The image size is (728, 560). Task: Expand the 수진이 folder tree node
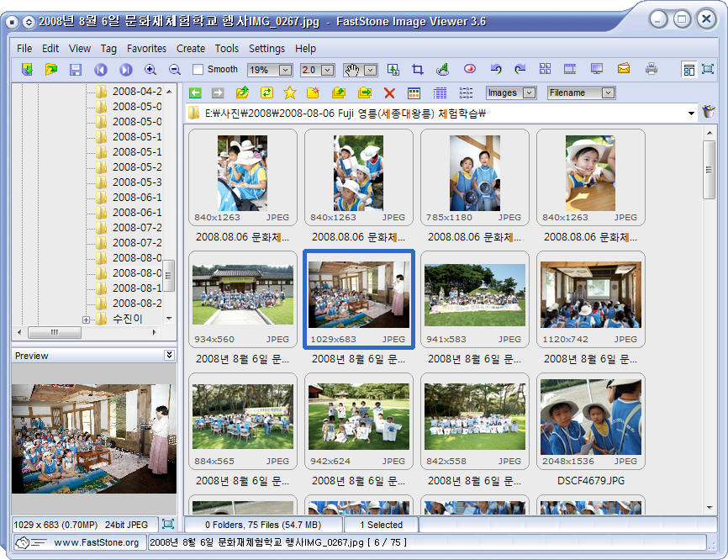tap(86, 320)
